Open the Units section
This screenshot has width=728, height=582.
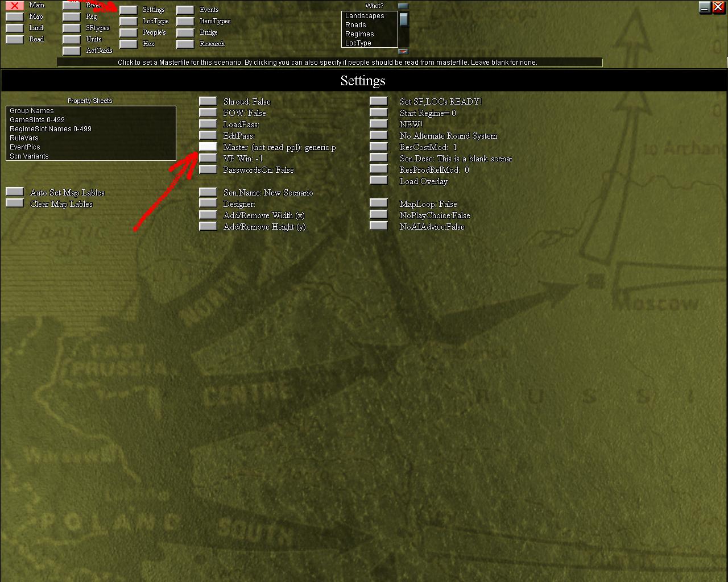tap(72, 40)
